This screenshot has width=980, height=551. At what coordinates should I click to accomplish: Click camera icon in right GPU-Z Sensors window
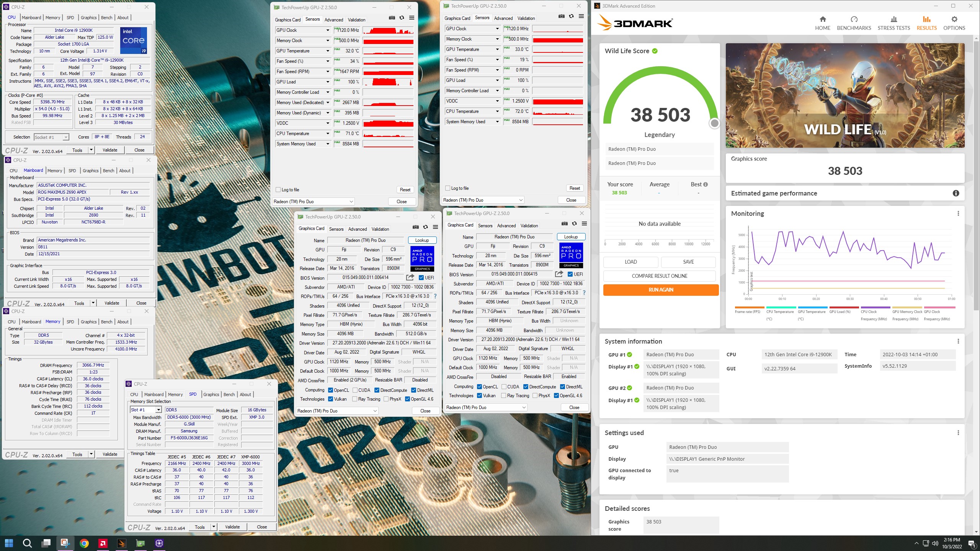pos(561,16)
